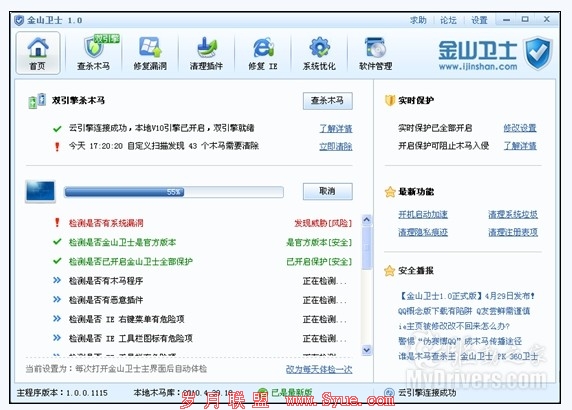Screen dimensions: 572x410
Task: Click the 已开启保护[安全] result text
Action: [x=319, y=262]
